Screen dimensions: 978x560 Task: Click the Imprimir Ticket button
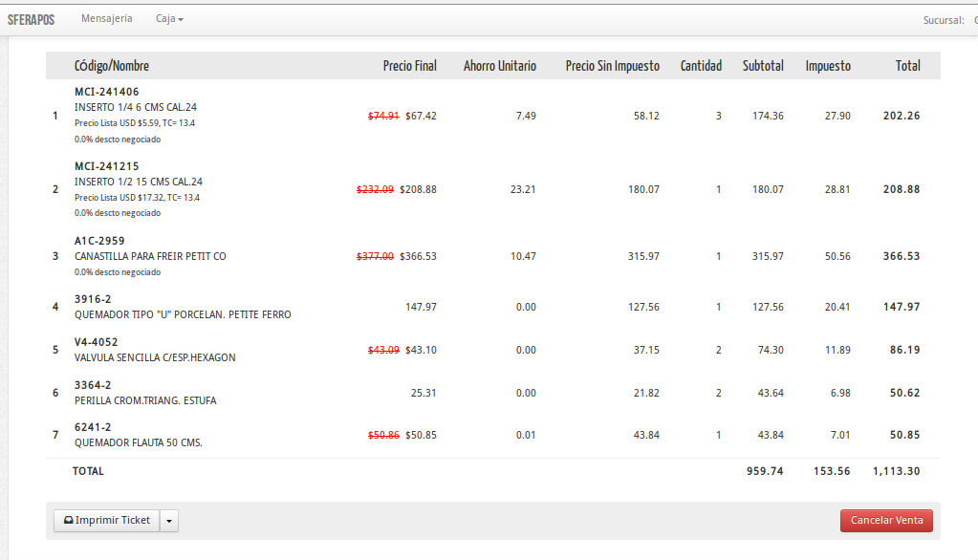(106, 521)
